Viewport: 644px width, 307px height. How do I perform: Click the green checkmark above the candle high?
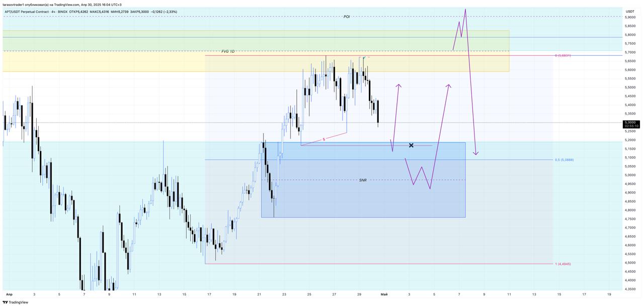point(364,58)
